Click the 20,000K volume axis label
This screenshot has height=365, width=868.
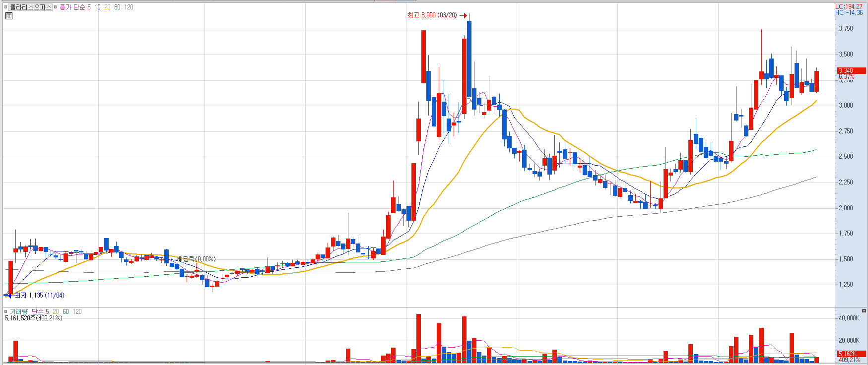849,341
